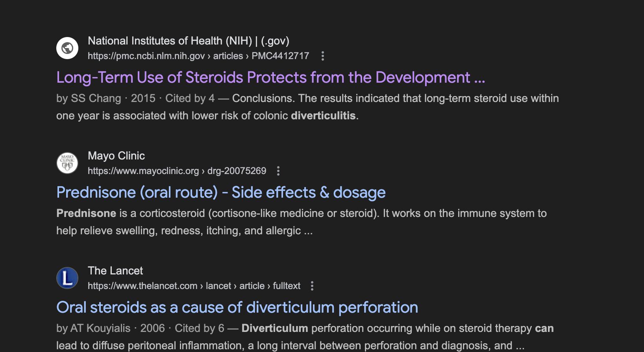Click The Lancet site name

(x=115, y=271)
